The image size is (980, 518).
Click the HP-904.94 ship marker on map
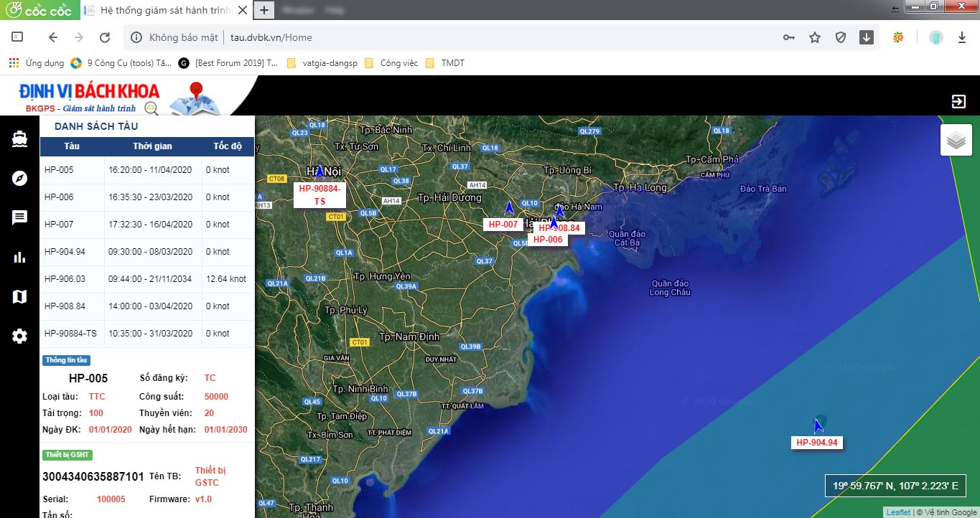tap(818, 425)
